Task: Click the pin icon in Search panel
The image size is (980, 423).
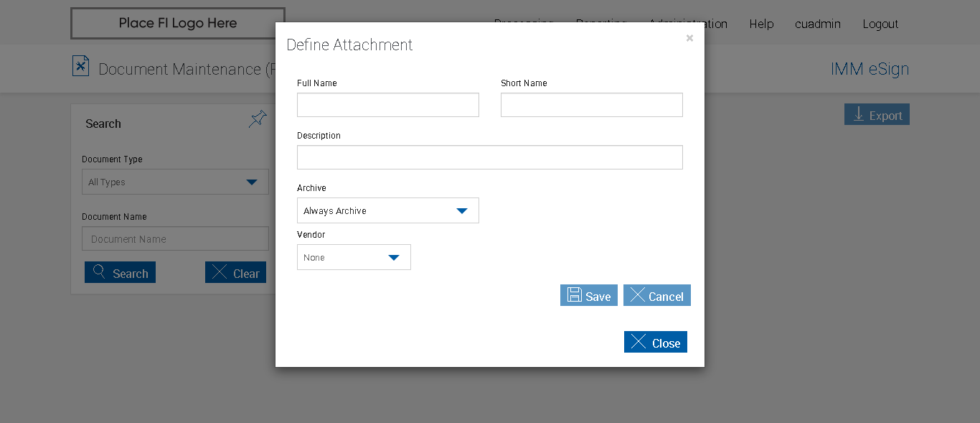Action: [x=258, y=119]
